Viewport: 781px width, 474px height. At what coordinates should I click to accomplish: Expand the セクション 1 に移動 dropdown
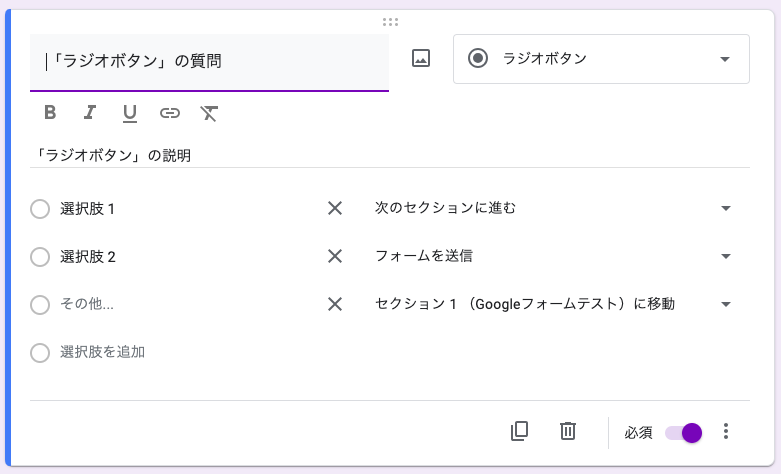553,304
